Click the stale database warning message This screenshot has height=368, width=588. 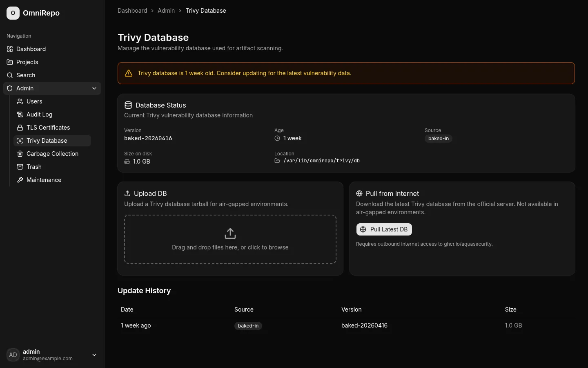244,73
